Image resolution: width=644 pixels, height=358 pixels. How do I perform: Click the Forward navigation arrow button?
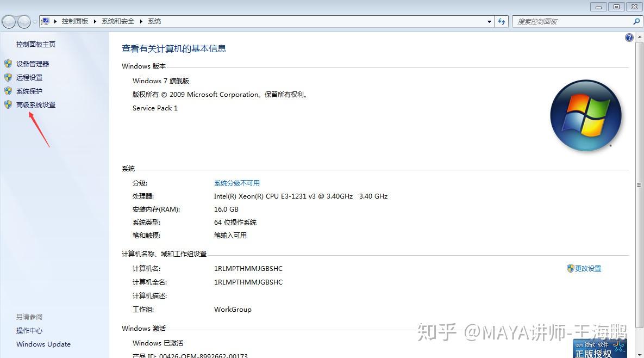(x=24, y=22)
